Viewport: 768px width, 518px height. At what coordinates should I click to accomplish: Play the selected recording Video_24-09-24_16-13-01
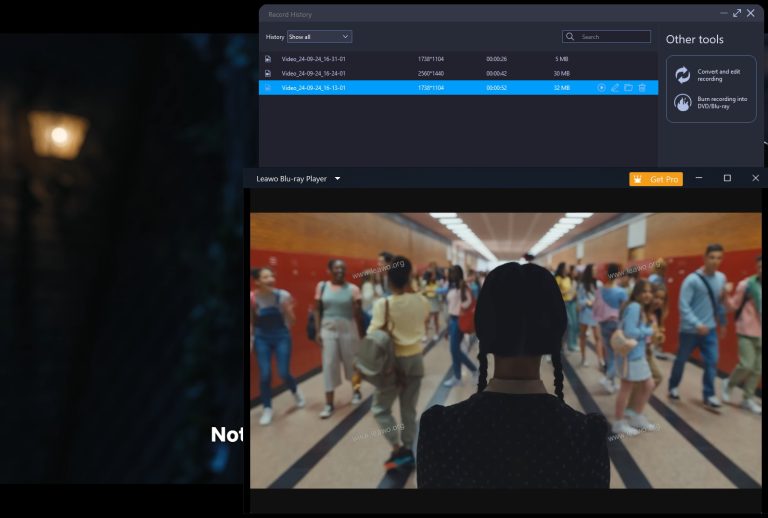[x=601, y=88]
